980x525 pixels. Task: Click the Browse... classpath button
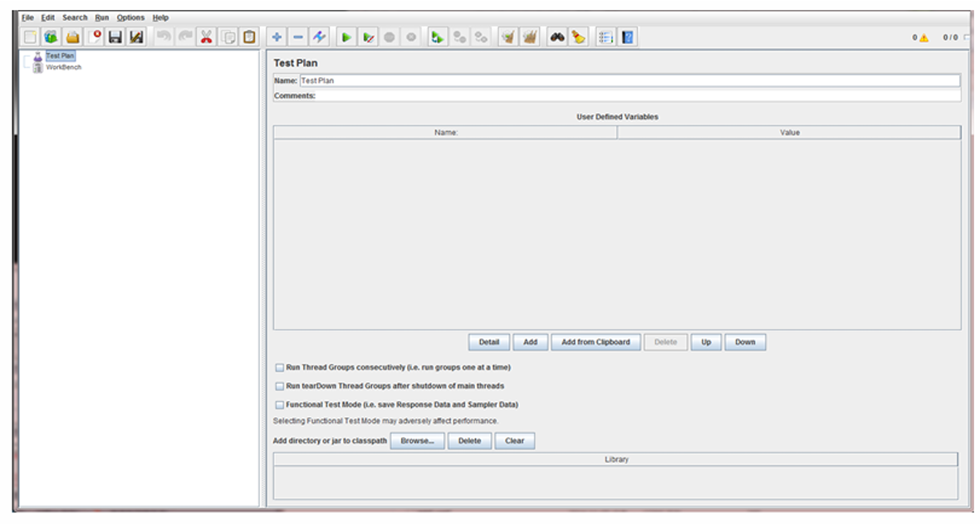[418, 441]
